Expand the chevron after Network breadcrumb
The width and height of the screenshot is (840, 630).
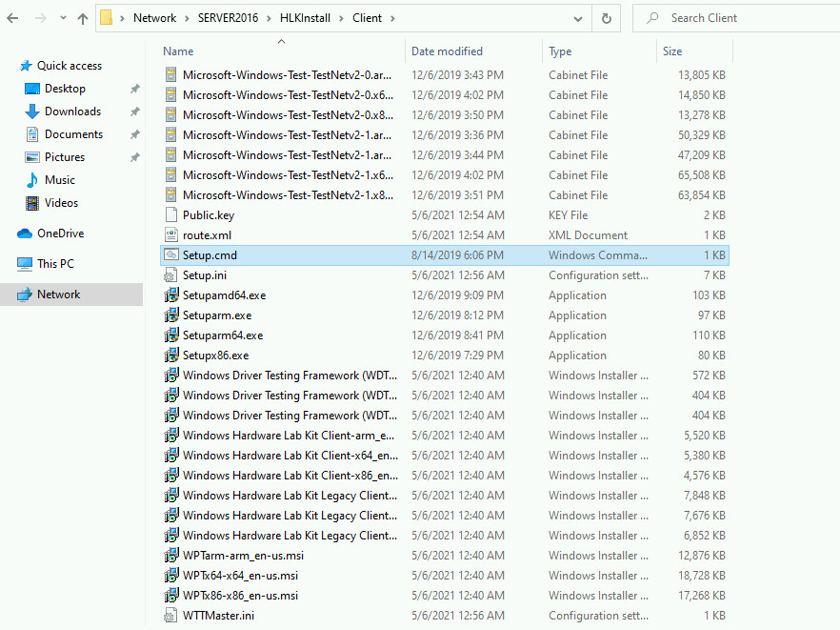coord(187,18)
